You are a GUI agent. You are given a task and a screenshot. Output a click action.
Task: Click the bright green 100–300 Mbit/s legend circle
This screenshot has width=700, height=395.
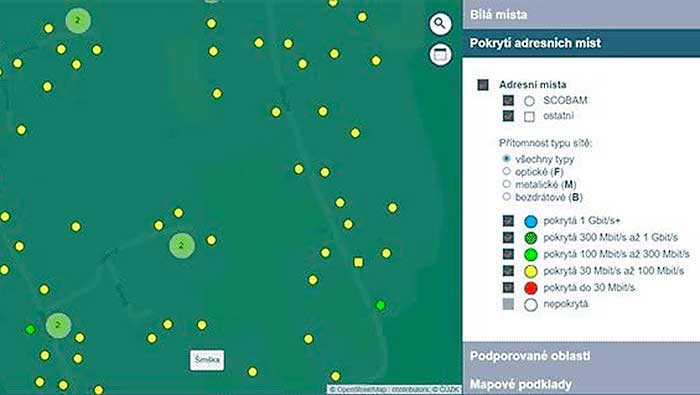pos(530,254)
